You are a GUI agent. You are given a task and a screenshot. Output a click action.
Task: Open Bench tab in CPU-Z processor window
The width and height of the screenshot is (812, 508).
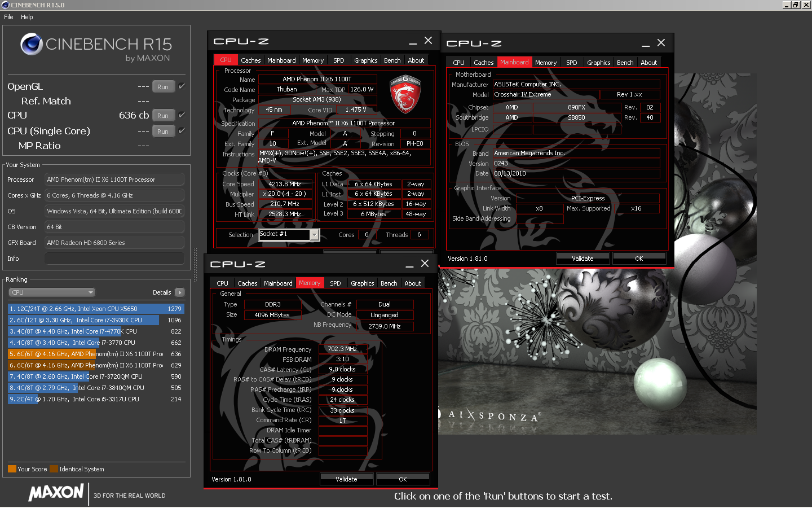click(392, 60)
